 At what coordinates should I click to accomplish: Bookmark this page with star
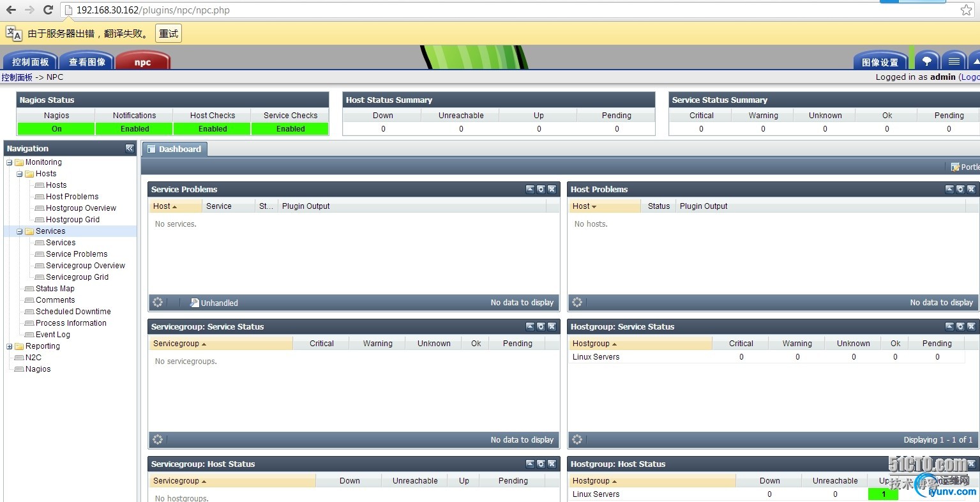967,10
